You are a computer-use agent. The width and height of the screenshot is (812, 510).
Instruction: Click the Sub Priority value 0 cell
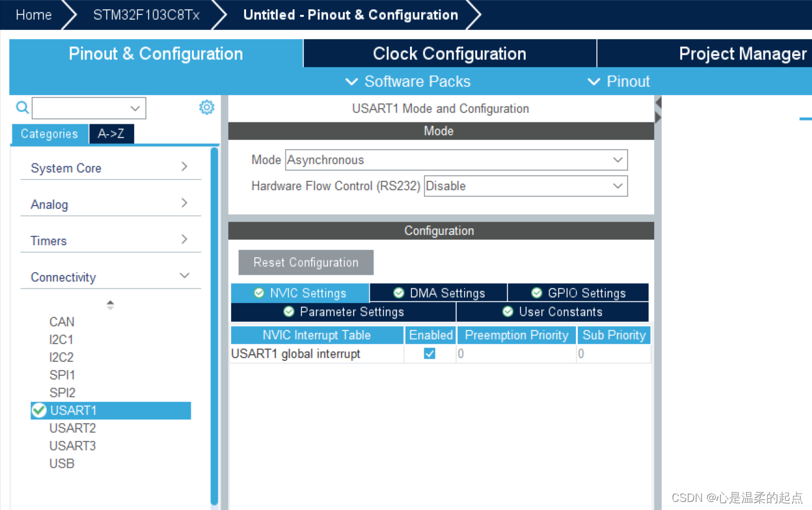click(614, 353)
